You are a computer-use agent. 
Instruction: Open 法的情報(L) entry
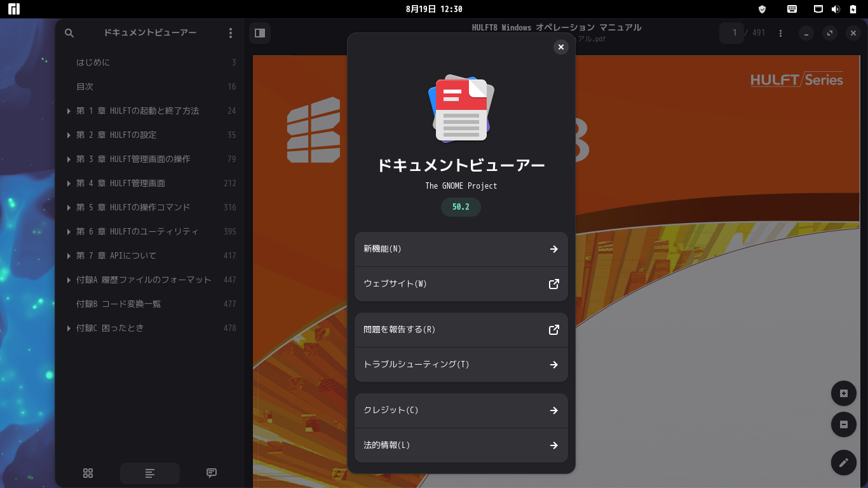click(461, 445)
